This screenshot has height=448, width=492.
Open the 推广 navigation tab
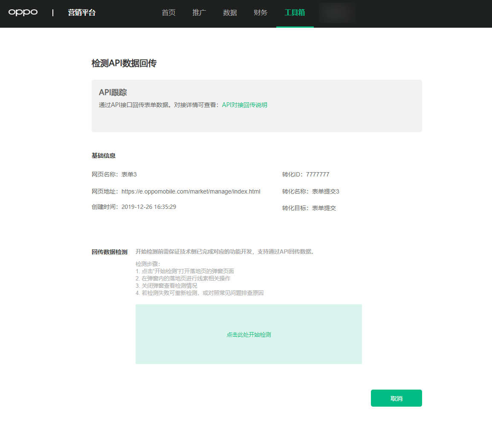(x=199, y=13)
